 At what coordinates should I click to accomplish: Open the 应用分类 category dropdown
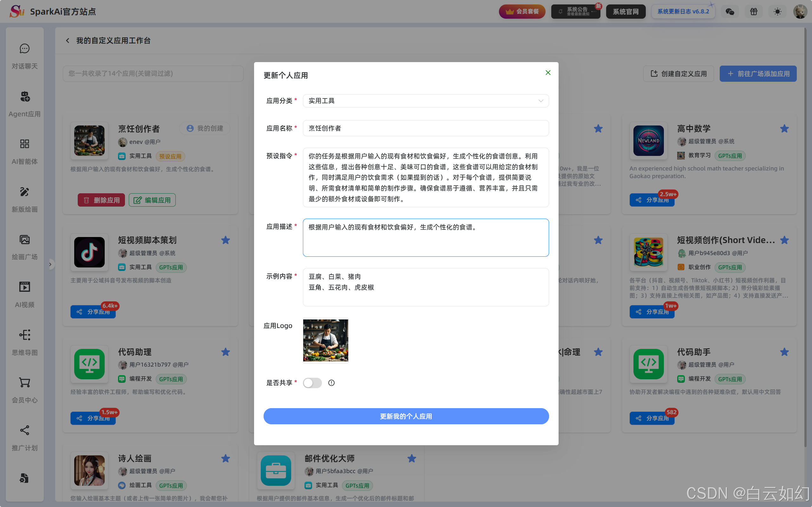[425, 101]
